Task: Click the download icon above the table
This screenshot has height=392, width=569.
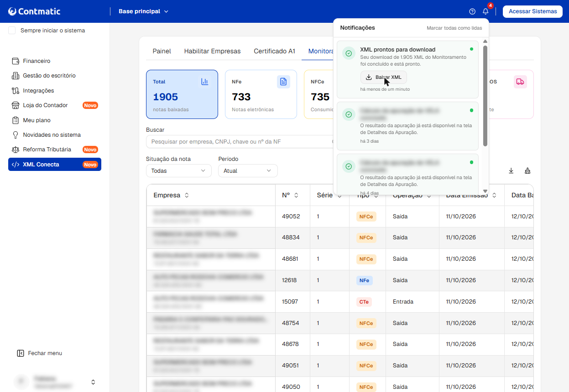Action: point(511,171)
